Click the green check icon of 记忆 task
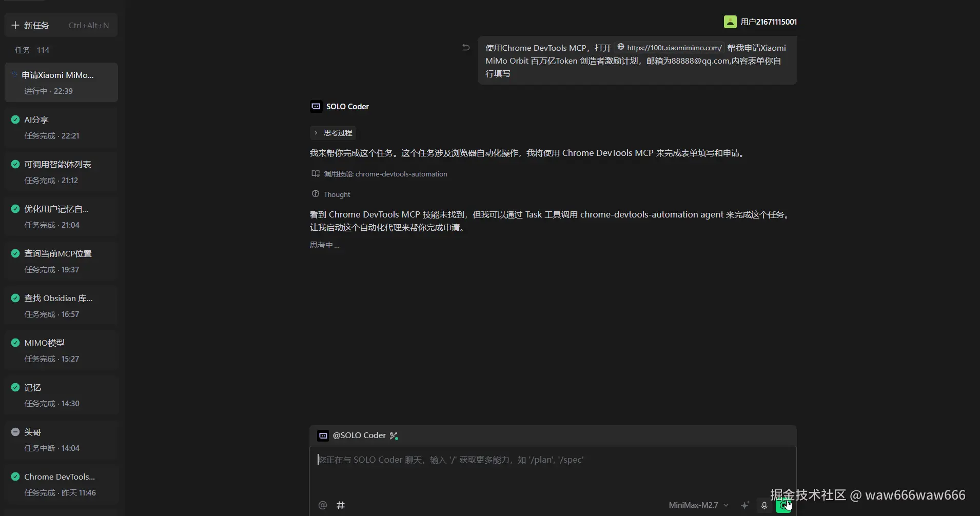The image size is (980, 516). pos(15,387)
